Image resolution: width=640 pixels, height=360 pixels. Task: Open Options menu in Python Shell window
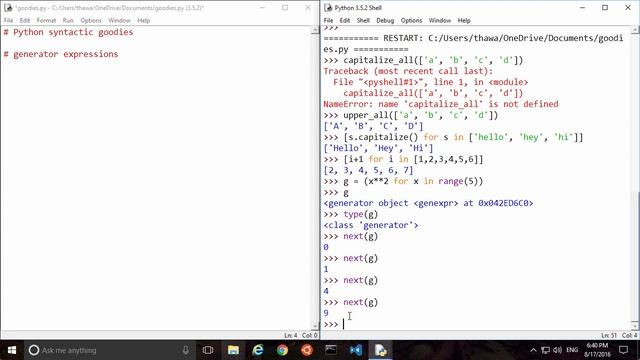pos(411,20)
